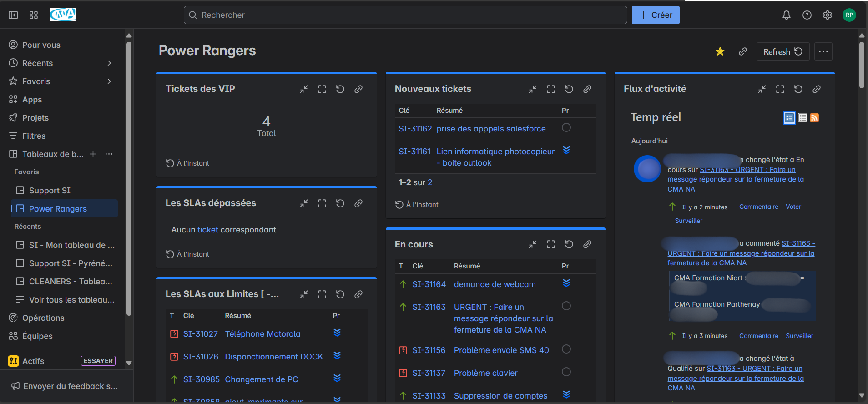868x404 pixels.
Task: Click Voter in the activity stream
Action: tap(793, 207)
